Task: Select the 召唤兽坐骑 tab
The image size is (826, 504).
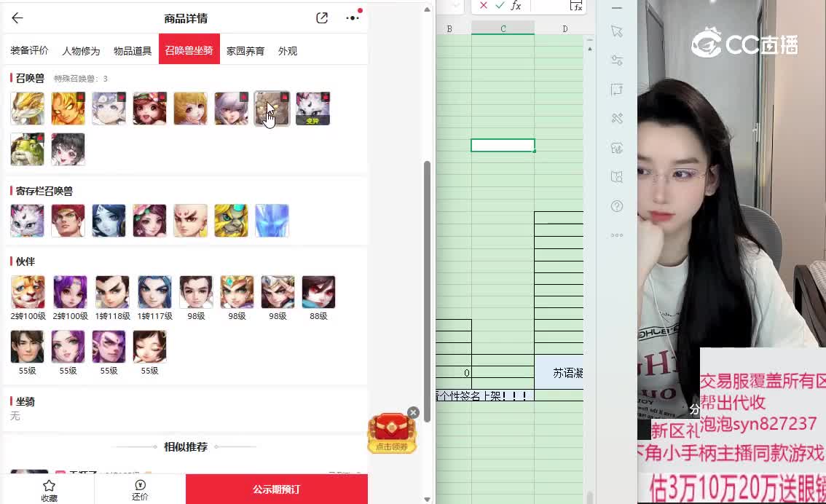Action: tap(189, 50)
